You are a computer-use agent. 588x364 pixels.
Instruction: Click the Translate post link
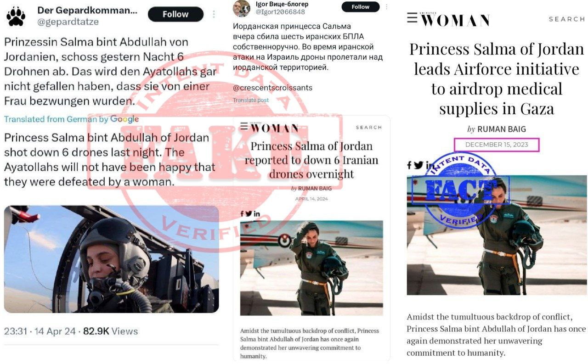click(x=251, y=100)
